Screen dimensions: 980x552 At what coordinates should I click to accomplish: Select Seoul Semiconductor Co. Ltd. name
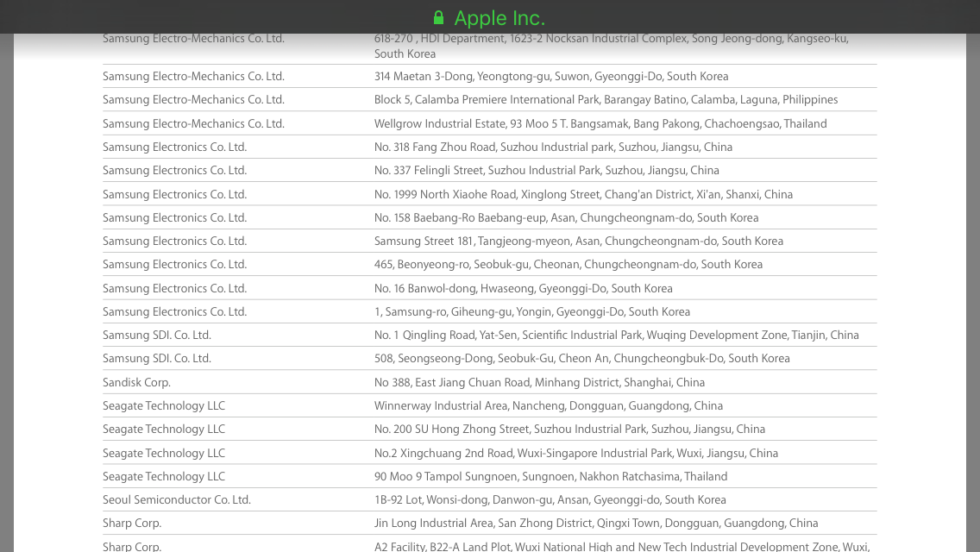coord(177,500)
